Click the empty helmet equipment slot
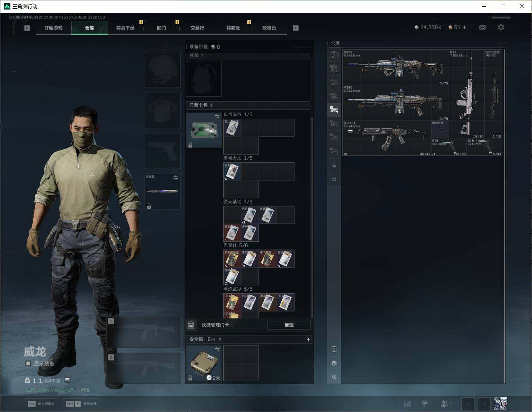The width and height of the screenshot is (532, 412). coord(162,70)
